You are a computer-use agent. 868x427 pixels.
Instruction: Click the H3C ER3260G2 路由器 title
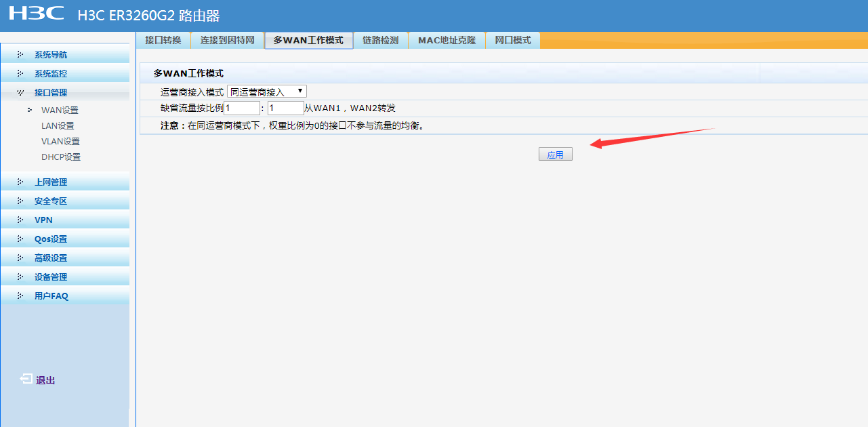click(148, 16)
